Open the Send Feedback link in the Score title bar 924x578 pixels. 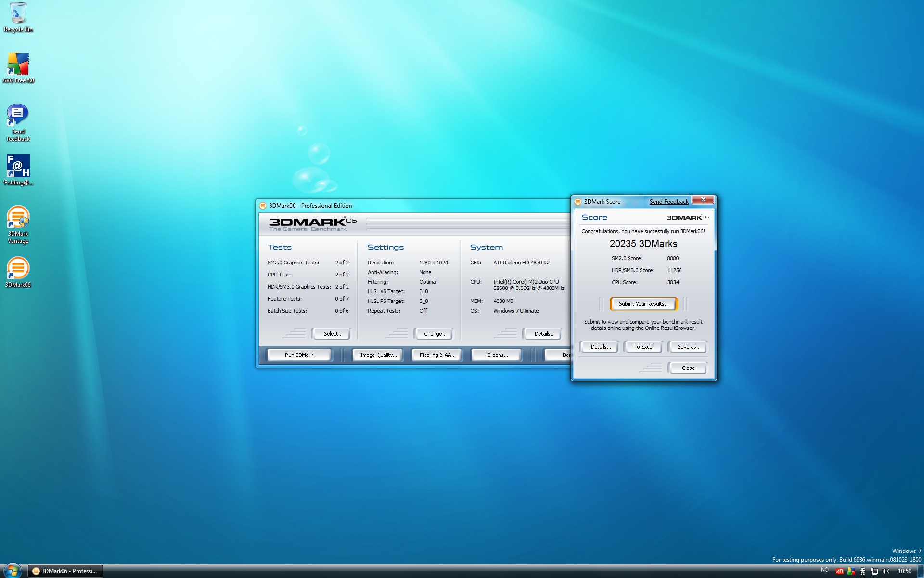pos(669,202)
